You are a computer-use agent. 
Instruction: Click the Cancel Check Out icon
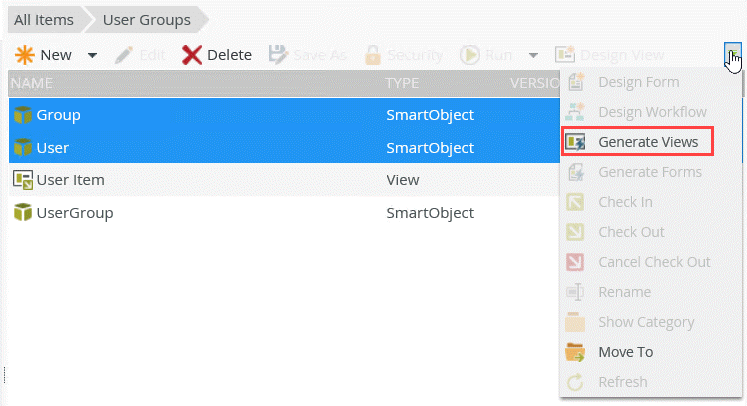coord(575,262)
